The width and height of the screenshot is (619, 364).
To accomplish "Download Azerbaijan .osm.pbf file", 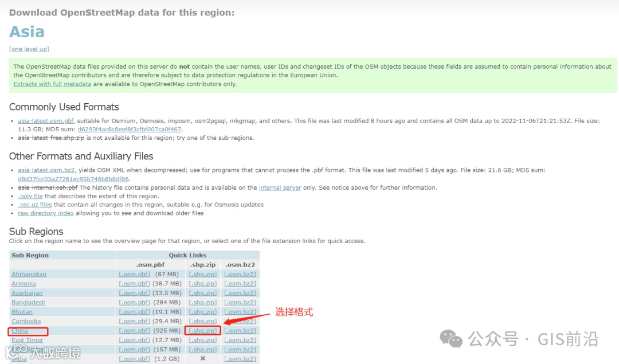I will [135, 293].
